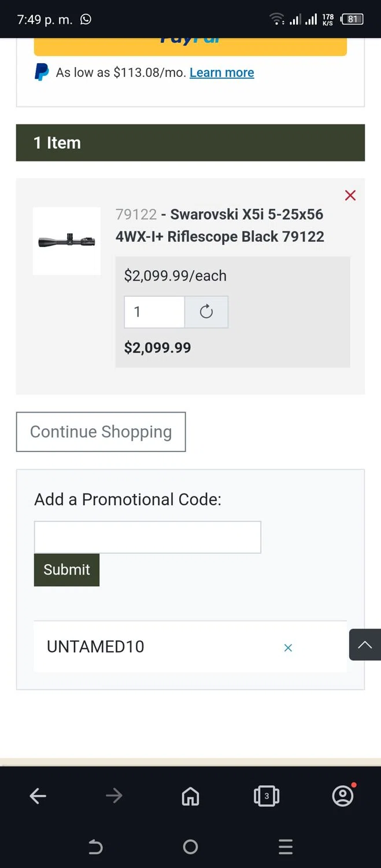Remove the Swarovski riflescope from cart
The height and width of the screenshot is (868, 381).
coord(350,196)
